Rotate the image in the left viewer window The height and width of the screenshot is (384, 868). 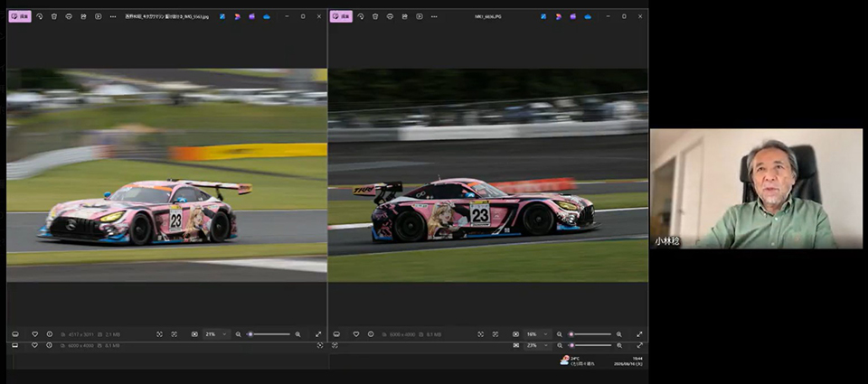39,16
